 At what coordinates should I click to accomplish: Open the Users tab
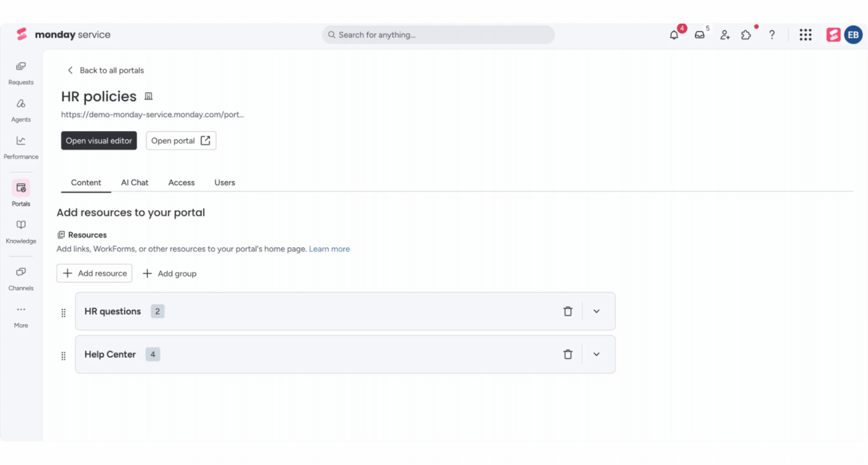225,183
